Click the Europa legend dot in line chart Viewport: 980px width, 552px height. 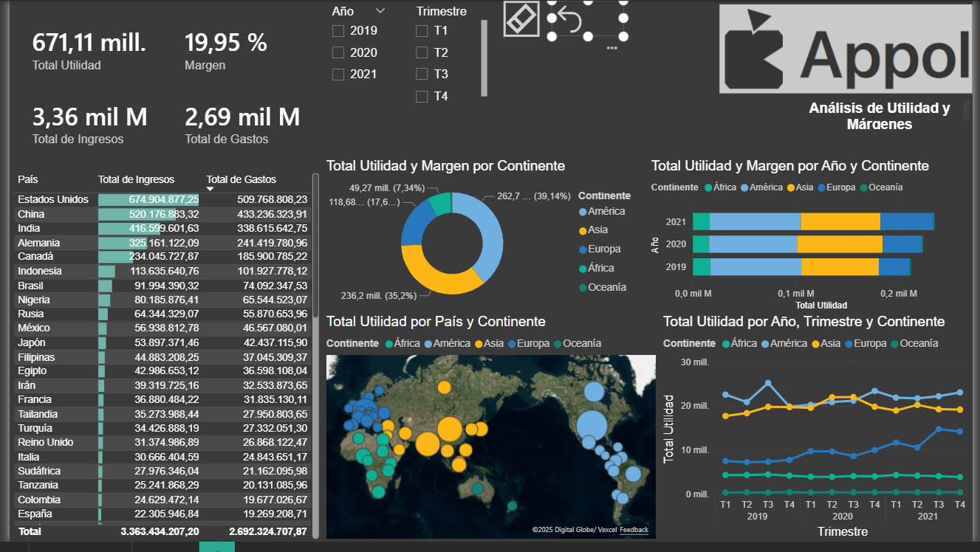point(848,343)
